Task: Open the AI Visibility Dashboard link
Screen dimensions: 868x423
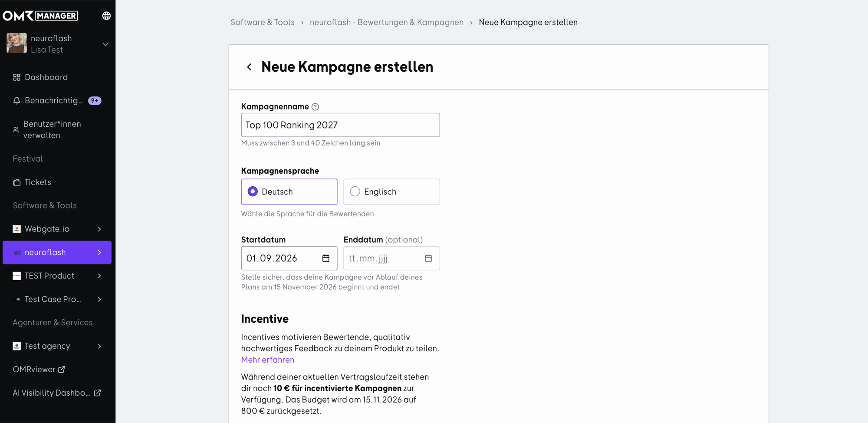Action: 57,393
